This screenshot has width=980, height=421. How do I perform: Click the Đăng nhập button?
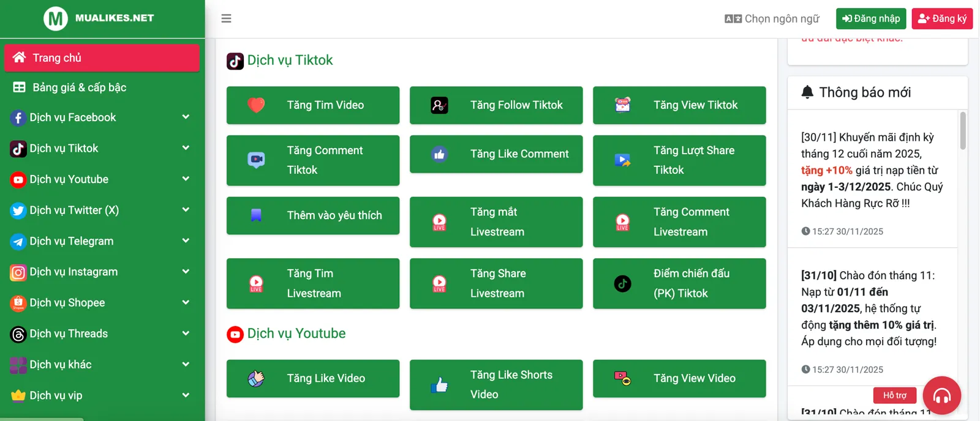871,18
